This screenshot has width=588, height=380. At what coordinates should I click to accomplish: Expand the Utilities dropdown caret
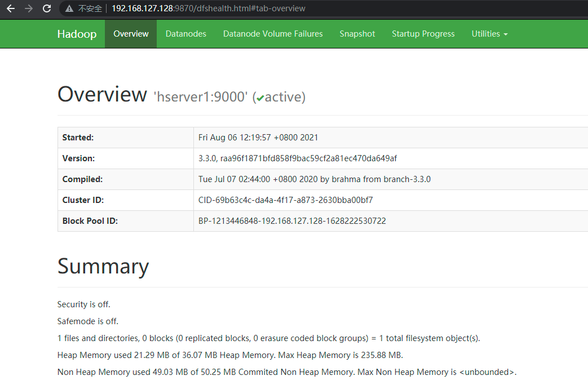coord(505,35)
